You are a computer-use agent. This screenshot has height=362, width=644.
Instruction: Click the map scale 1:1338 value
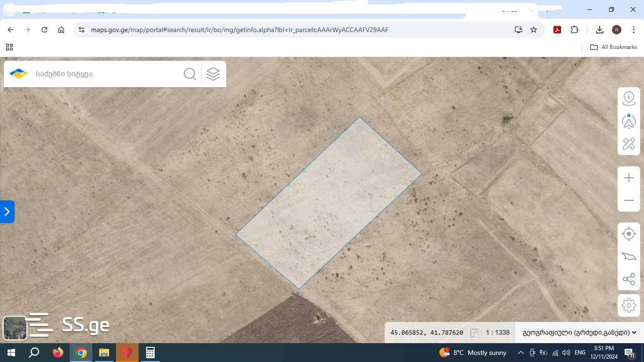[x=498, y=332]
